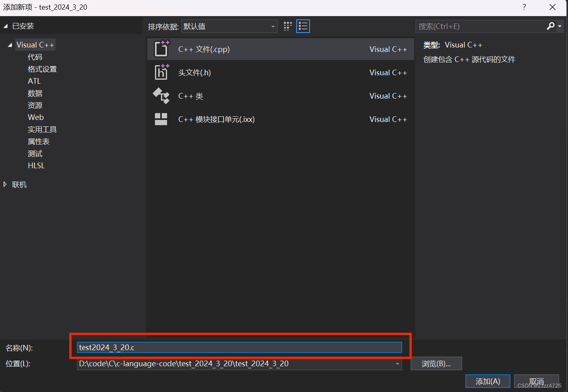Click the C++ 类 item name

click(x=191, y=96)
